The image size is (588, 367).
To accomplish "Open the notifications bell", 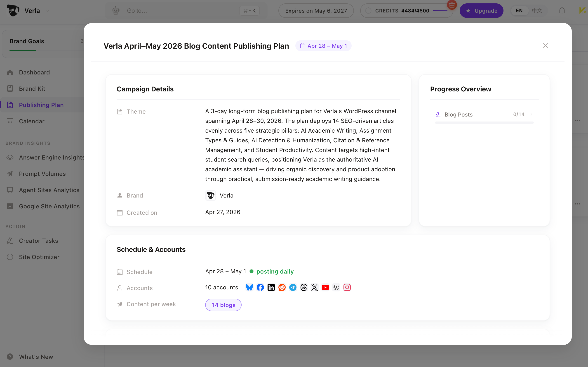I will coord(562,11).
